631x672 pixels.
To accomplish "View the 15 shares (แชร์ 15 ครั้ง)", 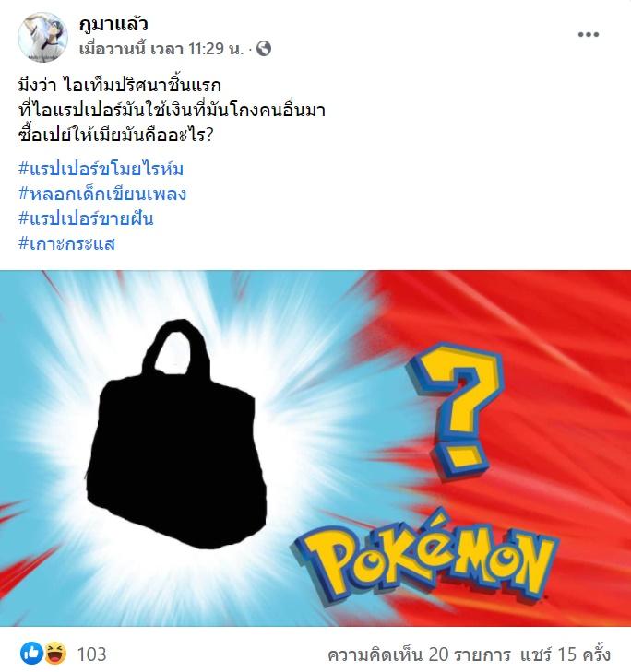I will pos(566,654).
